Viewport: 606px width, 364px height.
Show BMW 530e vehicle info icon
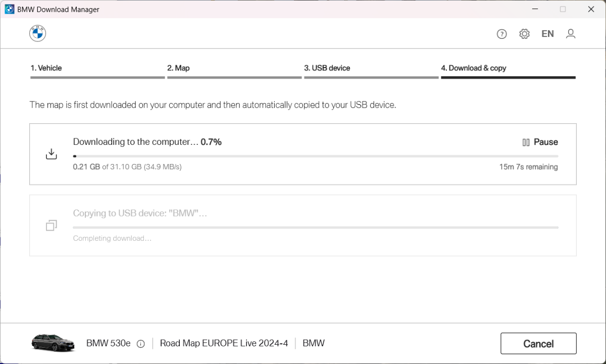point(141,344)
